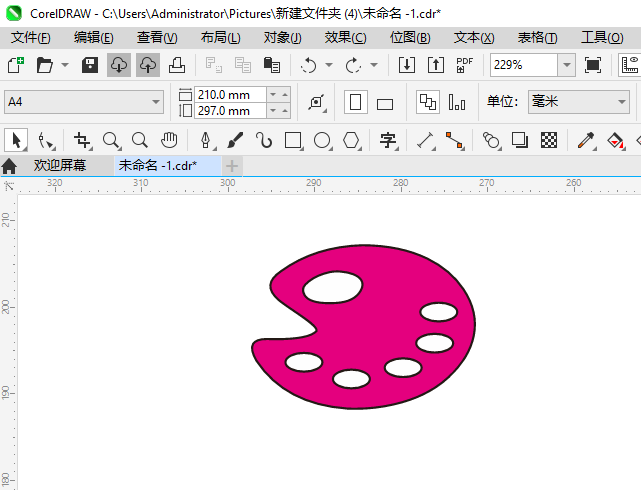Select landscape page orientation
Image resolution: width=641 pixels, height=490 pixels.
[x=385, y=104]
